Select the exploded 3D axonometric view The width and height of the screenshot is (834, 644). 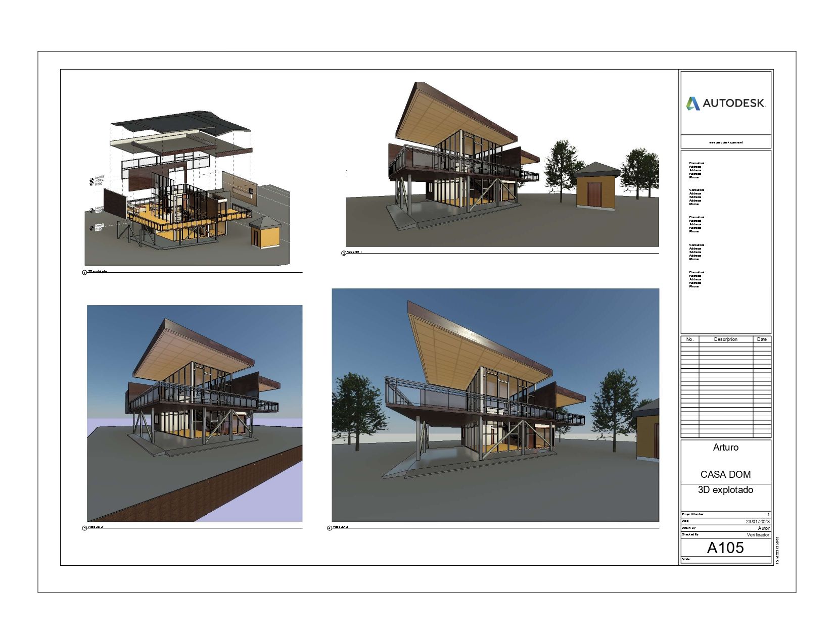(x=188, y=187)
